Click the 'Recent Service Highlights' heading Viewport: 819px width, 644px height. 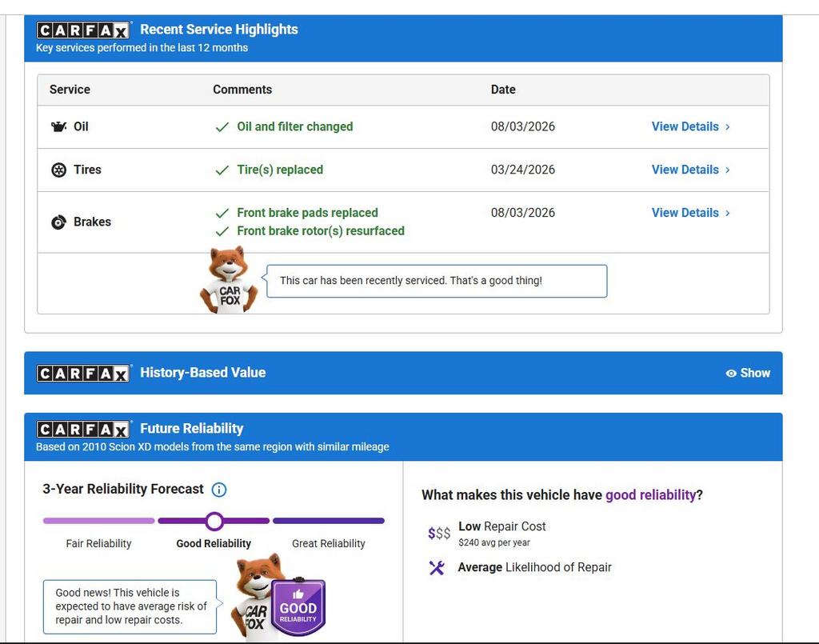pyautogui.click(x=219, y=30)
